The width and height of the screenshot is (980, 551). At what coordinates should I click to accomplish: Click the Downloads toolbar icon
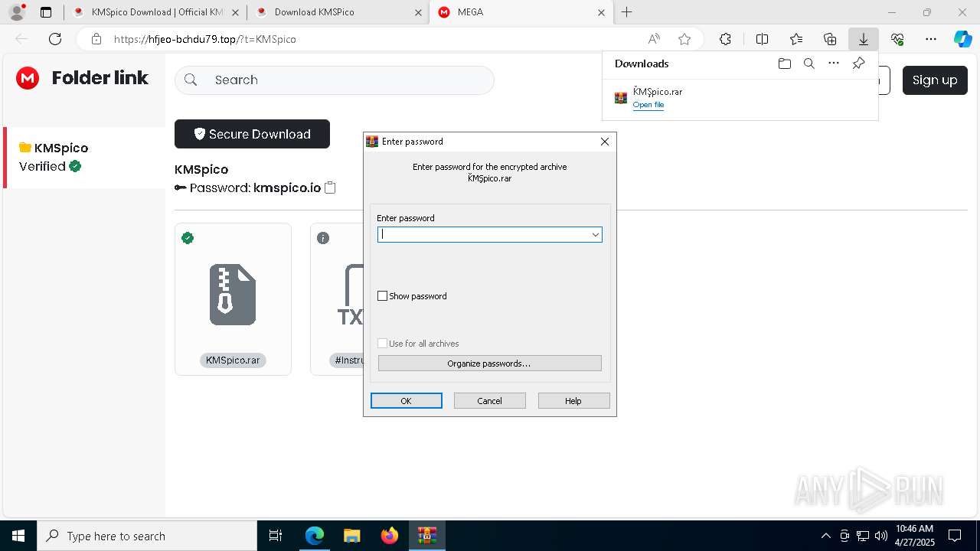[863, 39]
